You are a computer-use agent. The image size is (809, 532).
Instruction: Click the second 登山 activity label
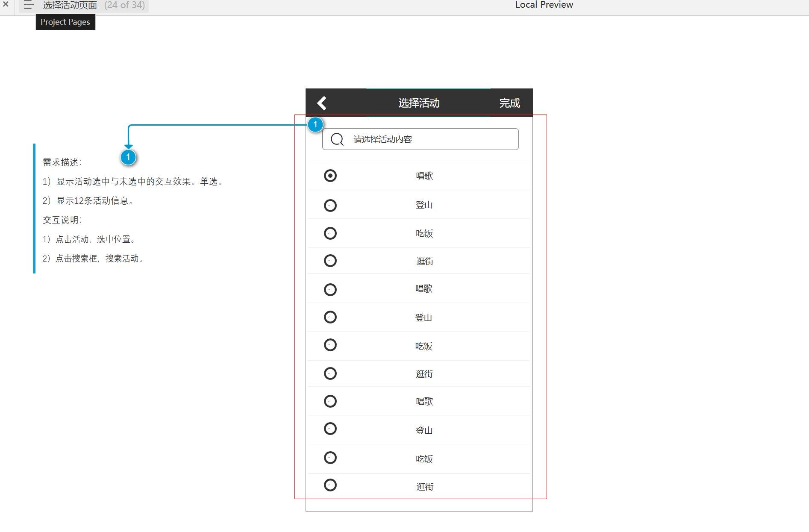pos(424,317)
